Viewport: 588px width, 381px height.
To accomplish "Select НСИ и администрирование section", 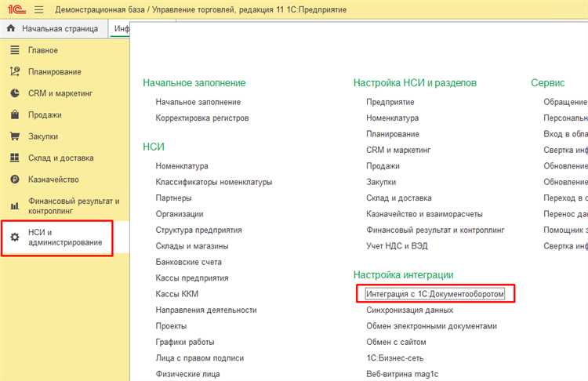I will click(65, 238).
